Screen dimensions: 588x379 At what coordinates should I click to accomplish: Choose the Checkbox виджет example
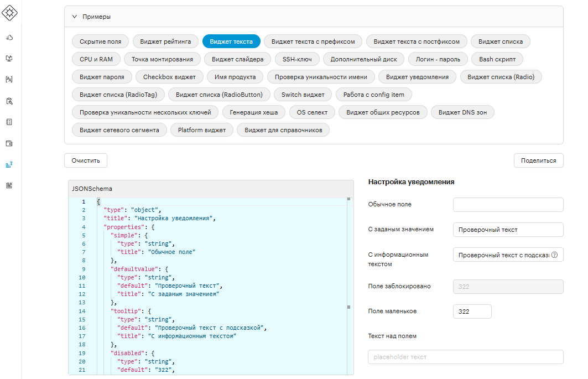click(x=169, y=77)
